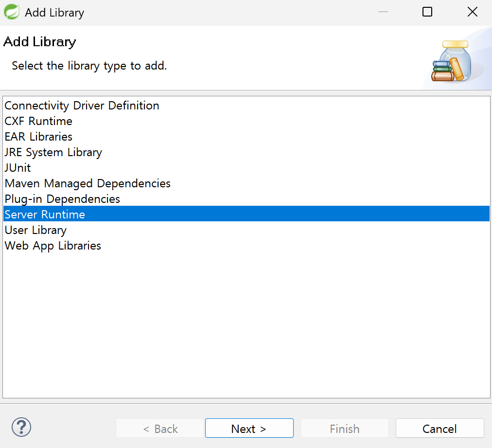Viewport: 492px width, 448px height.
Task: Click the Spring leaf application icon
Action: tap(12, 12)
